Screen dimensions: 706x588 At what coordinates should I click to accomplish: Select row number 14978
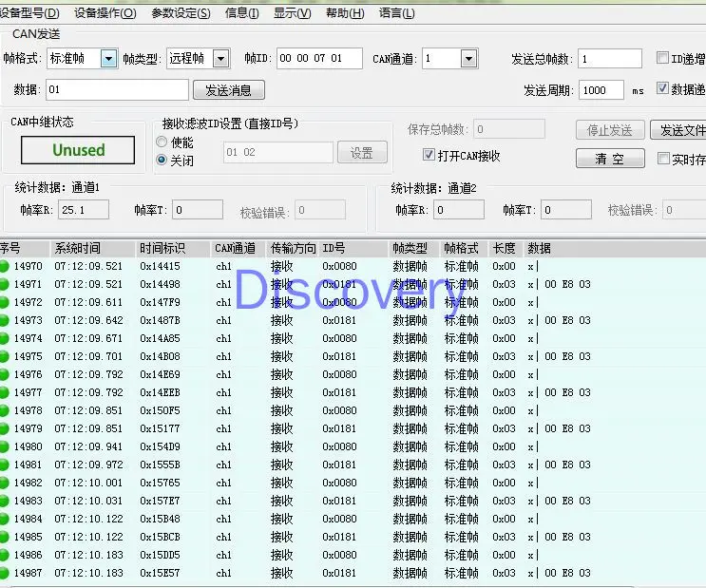click(x=28, y=410)
